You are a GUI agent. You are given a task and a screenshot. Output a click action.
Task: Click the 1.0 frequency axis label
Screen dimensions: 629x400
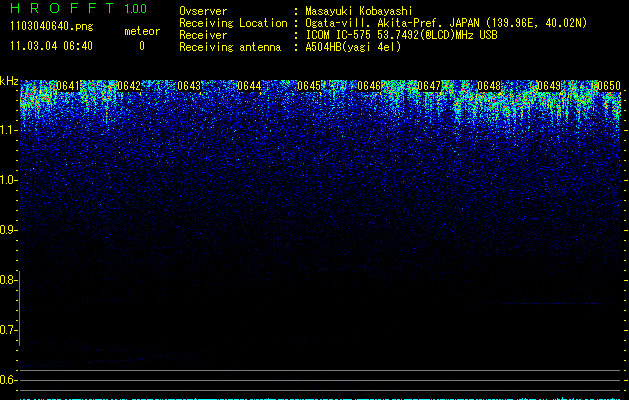(8, 180)
